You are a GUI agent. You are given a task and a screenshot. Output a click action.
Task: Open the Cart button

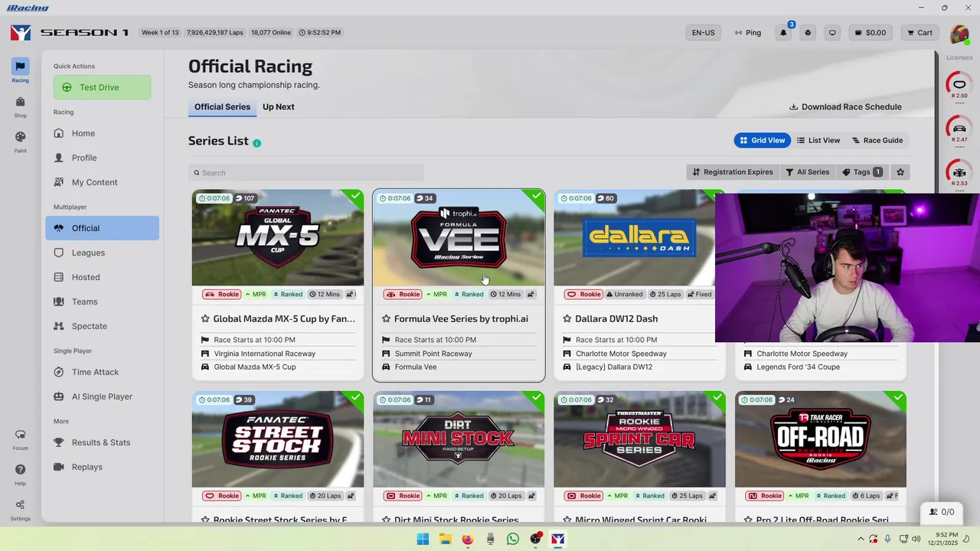click(x=920, y=33)
